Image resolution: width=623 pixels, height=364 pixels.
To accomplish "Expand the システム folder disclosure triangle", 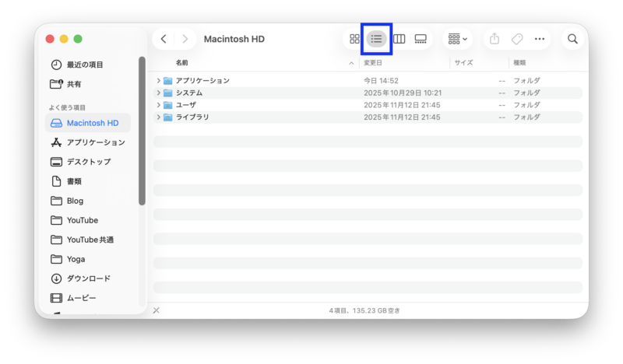I will [x=158, y=93].
